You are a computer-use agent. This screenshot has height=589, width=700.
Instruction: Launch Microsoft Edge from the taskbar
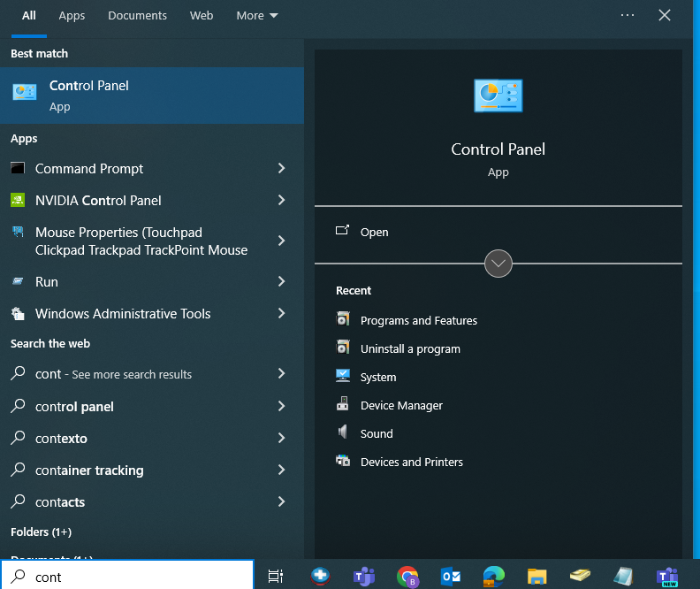[x=493, y=576]
